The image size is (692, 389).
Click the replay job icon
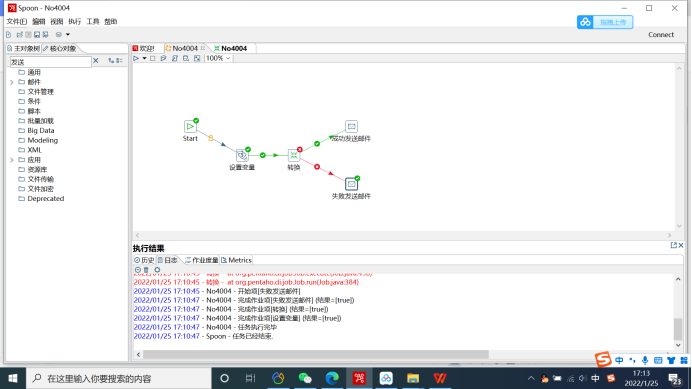[163, 58]
